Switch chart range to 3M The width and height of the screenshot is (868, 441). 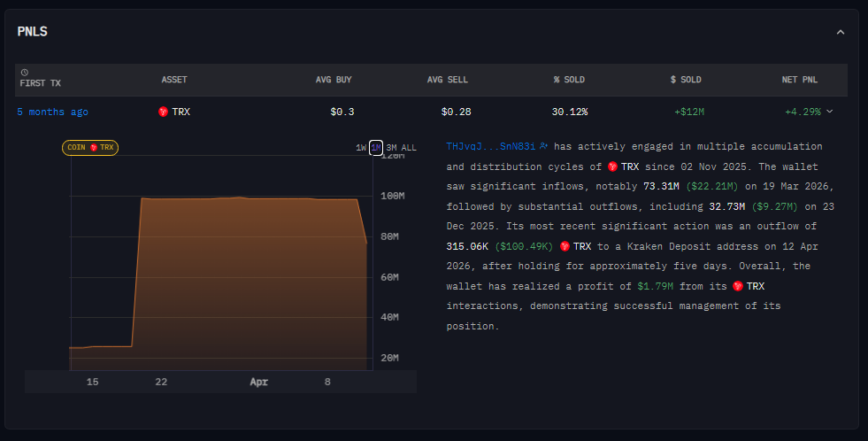(392, 147)
